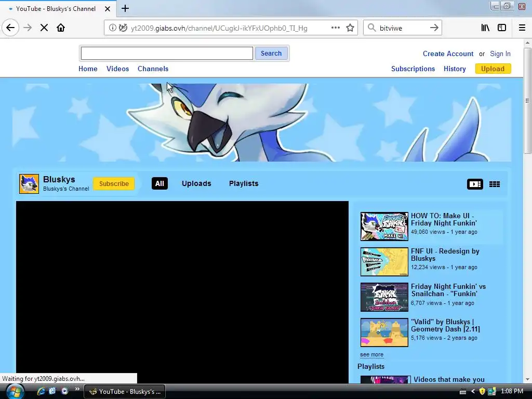Open FNF UI Redesign video thumbnail
Image resolution: width=532 pixels, height=399 pixels.
[384, 262]
